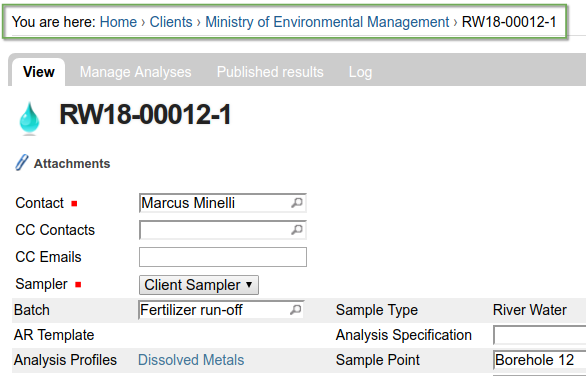Click the paperclip Attachments icon
586x376 pixels.
coord(22,163)
